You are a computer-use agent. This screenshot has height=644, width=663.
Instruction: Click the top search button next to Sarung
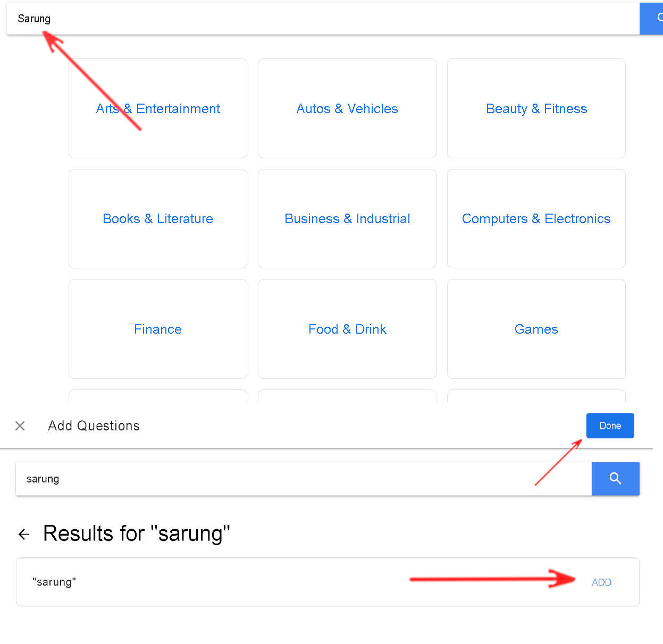coord(651,19)
